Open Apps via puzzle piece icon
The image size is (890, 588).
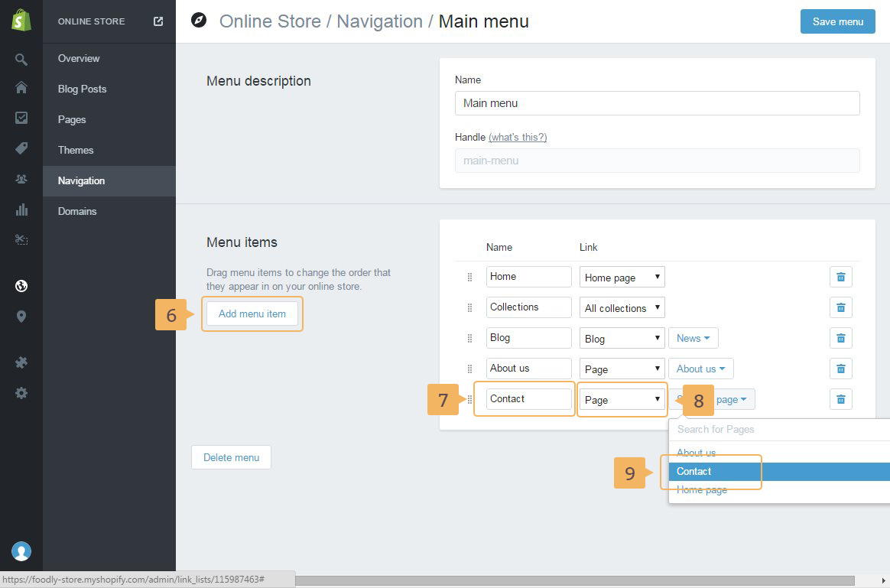pos(21,362)
